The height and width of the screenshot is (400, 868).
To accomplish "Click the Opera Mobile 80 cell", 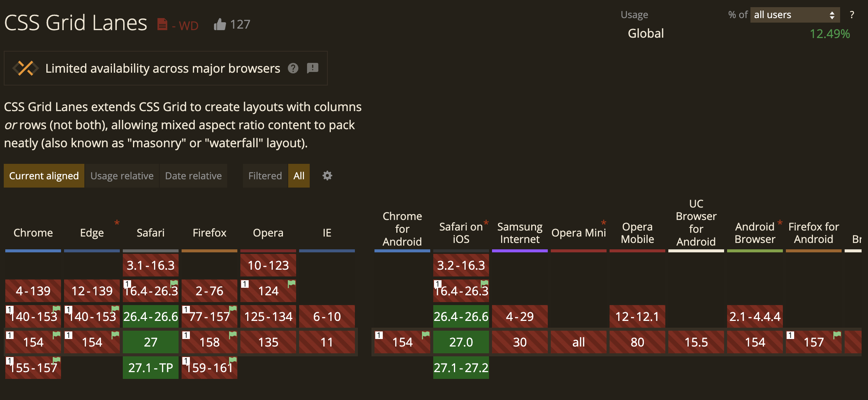I will (x=637, y=342).
